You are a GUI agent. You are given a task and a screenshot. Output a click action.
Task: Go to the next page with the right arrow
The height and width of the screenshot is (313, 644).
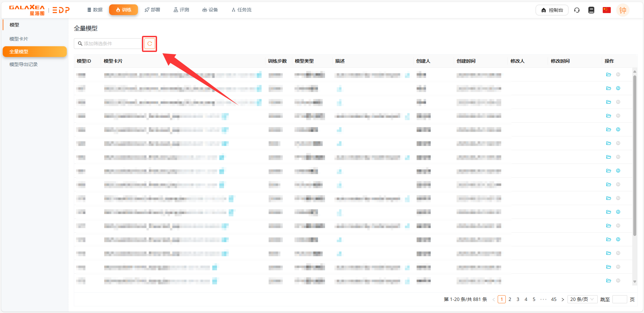[563, 299]
